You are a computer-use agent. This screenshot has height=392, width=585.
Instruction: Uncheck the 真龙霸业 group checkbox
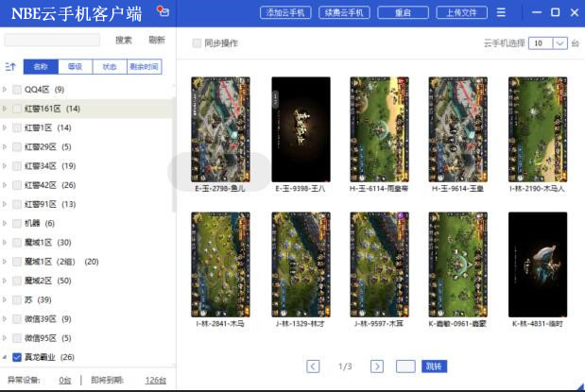pyautogui.click(x=17, y=357)
